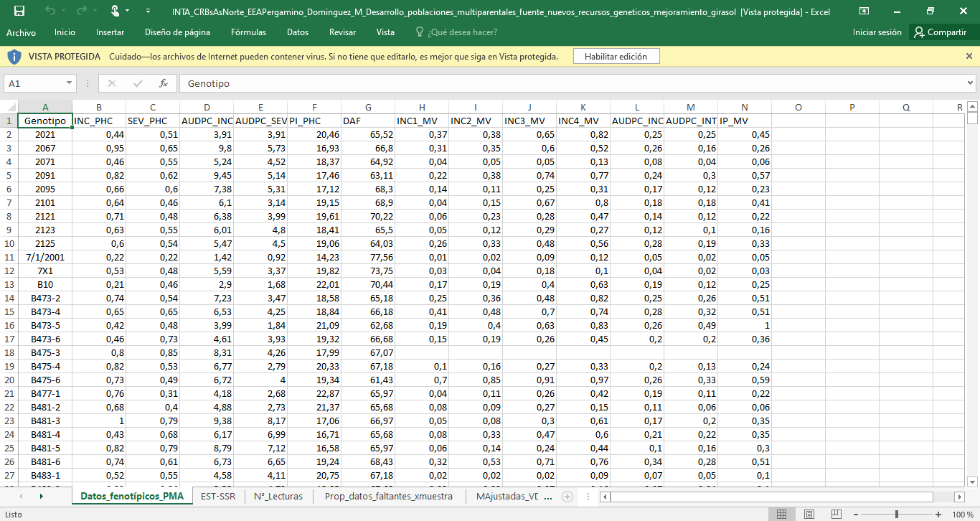Click the vertical scrollbar down arrow
This screenshot has height=521, width=980.
pos(973,482)
